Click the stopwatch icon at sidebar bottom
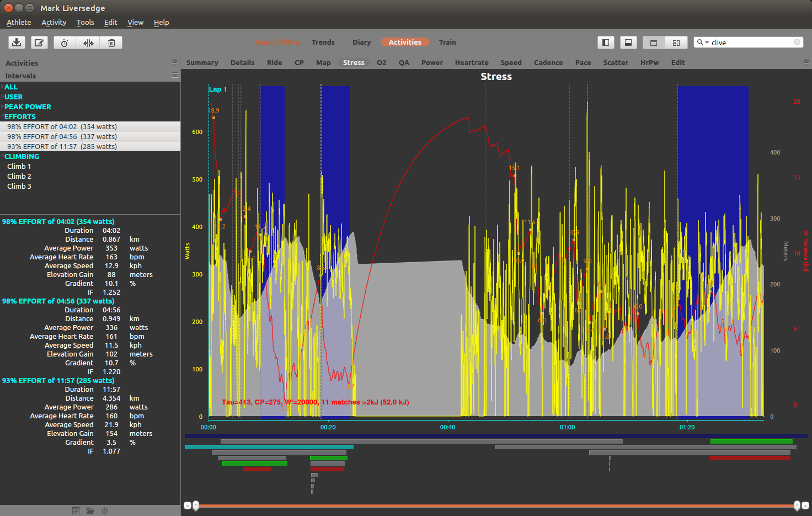This screenshot has width=812, height=516. click(105, 510)
